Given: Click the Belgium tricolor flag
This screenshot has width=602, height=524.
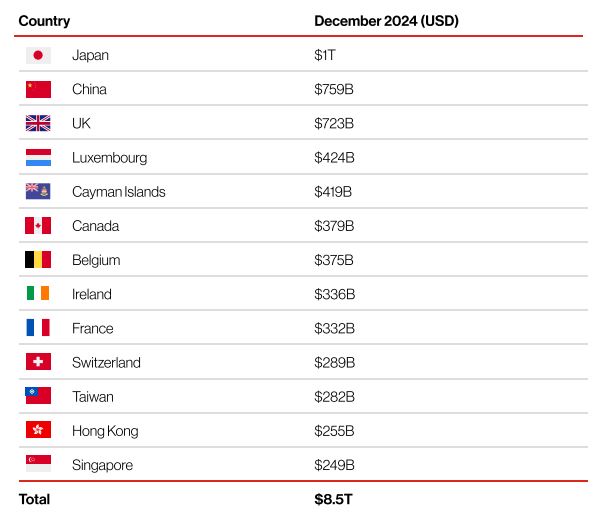Looking at the screenshot, I should pyautogui.click(x=38, y=260).
